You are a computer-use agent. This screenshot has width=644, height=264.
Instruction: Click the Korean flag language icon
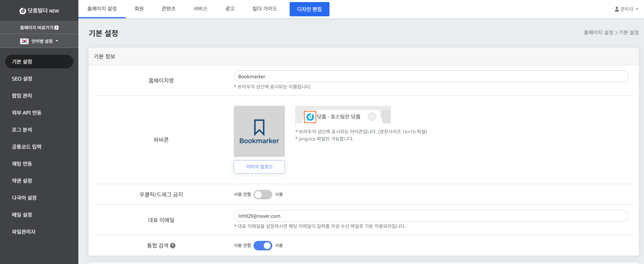pos(24,41)
